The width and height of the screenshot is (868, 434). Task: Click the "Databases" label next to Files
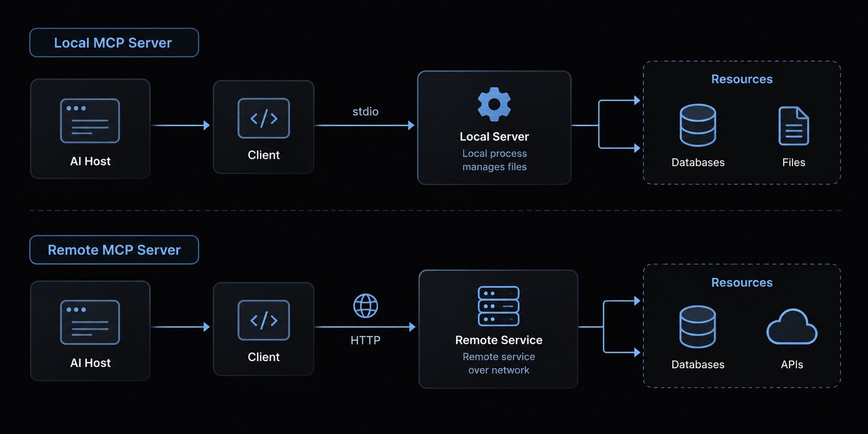pyautogui.click(x=698, y=162)
